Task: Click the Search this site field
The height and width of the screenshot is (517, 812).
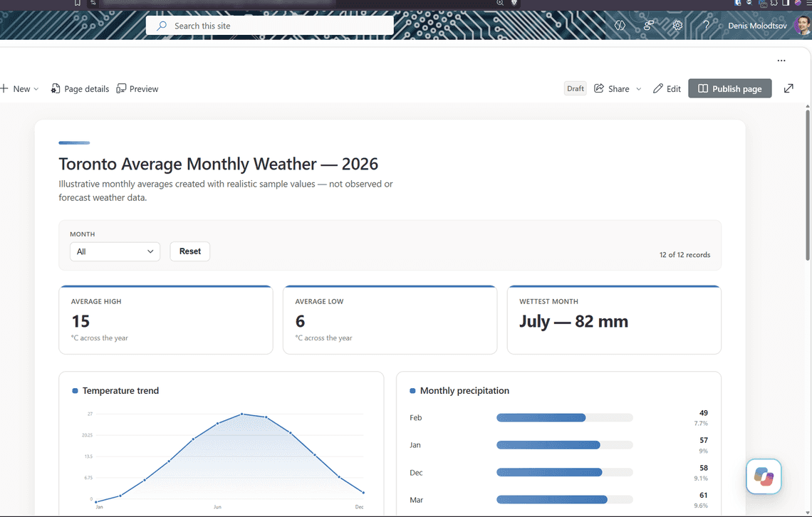Action: click(269, 26)
